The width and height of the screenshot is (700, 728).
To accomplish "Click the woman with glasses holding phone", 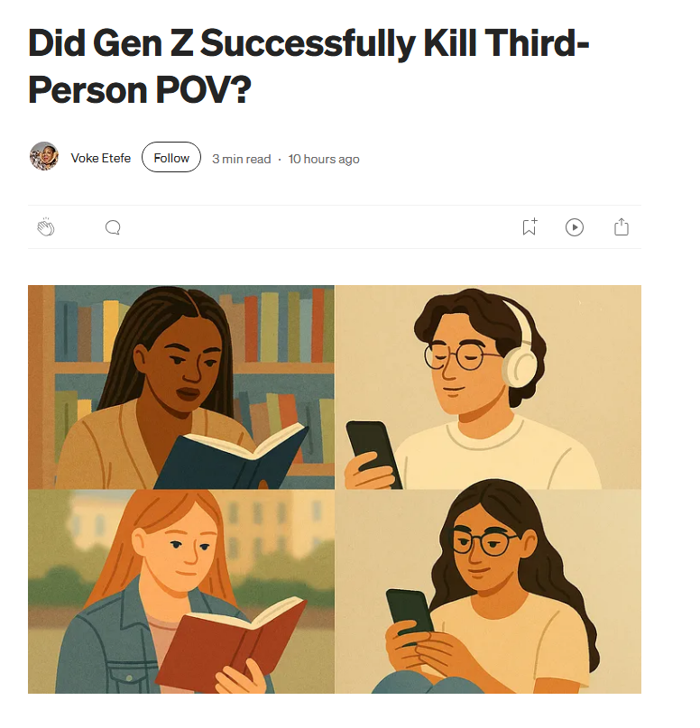I will tap(488, 591).
